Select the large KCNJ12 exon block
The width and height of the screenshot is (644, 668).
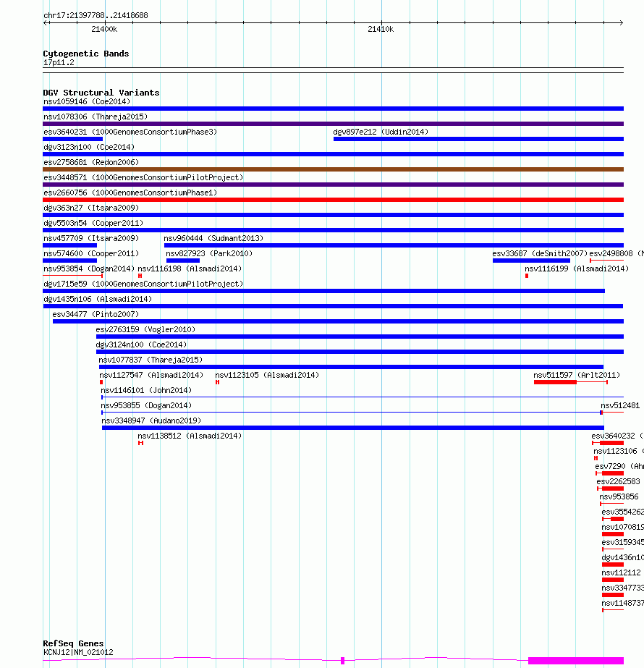pos(576,661)
